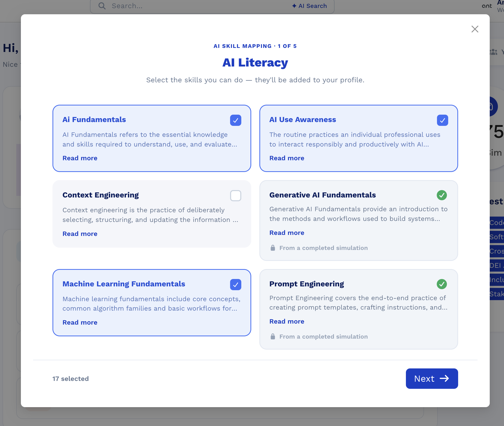Uncheck the Ai Fundamentals checkbox
Screen dimensions: 504x426
coord(235,120)
